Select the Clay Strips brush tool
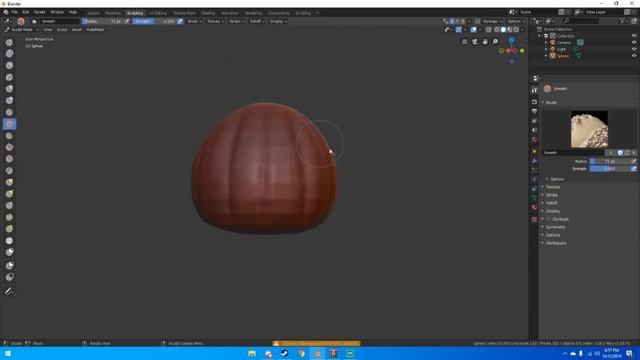Viewport: 640px width, 360px height. [9, 65]
